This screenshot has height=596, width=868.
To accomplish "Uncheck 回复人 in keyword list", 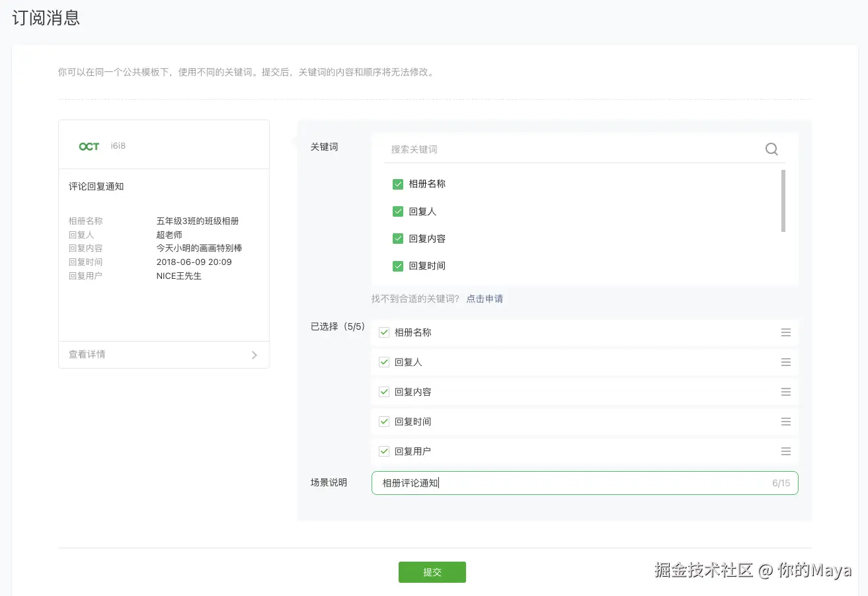I will point(398,211).
